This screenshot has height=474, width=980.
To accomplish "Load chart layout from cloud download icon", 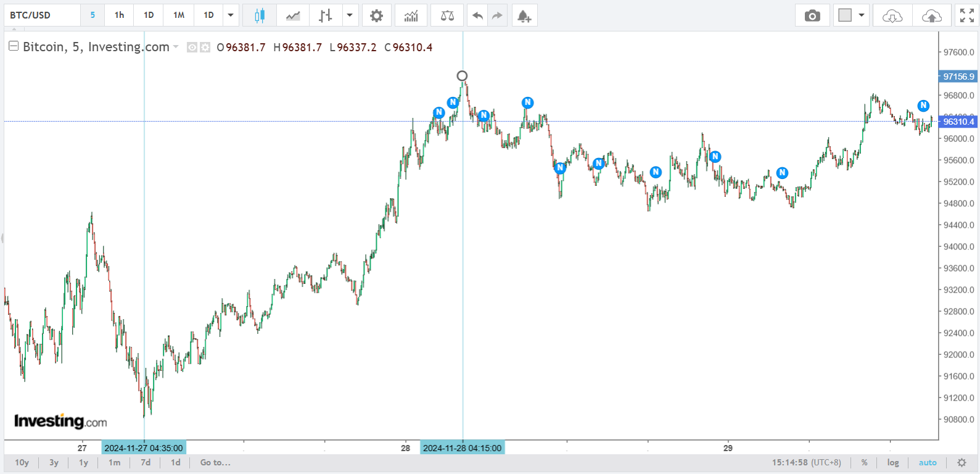I will pyautogui.click(x=892, y=15).
